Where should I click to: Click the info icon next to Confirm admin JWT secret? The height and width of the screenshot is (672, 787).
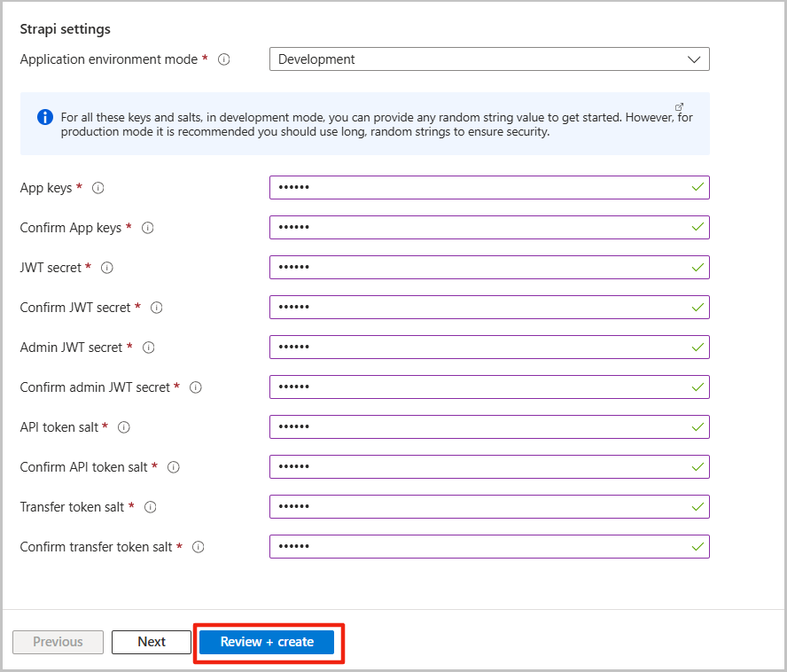click(x=194, y=387)
